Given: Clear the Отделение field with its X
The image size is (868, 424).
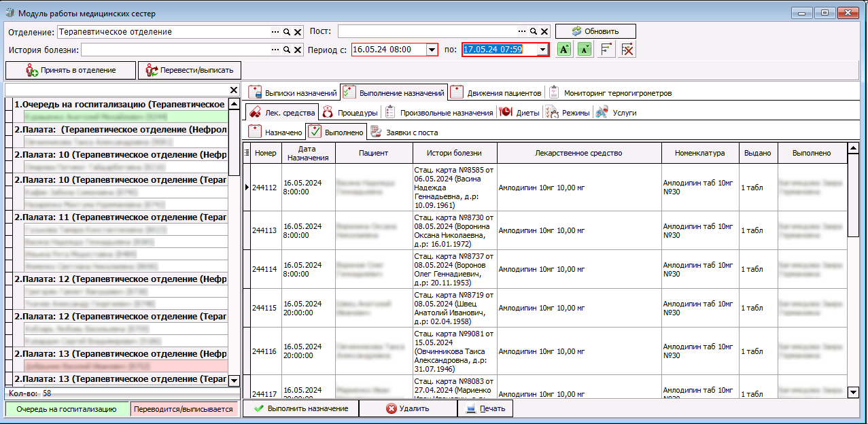Looking at the screenshot, I should 298,32.
